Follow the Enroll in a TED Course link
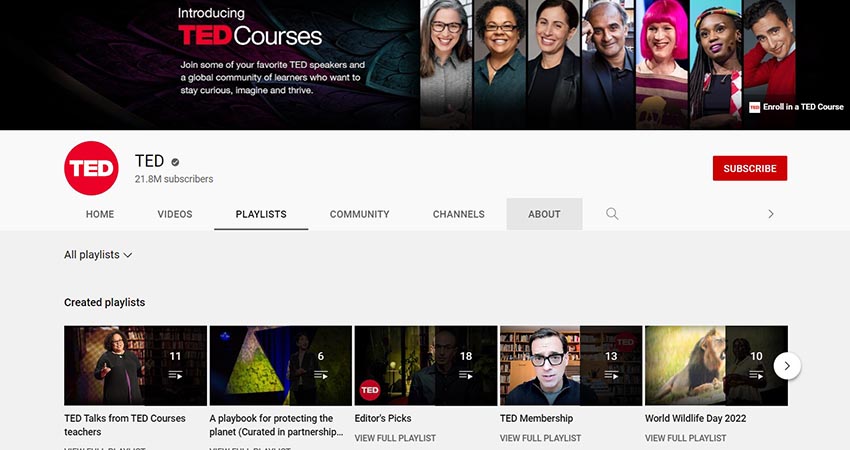The image size is (850, 450). coord(796,107)
